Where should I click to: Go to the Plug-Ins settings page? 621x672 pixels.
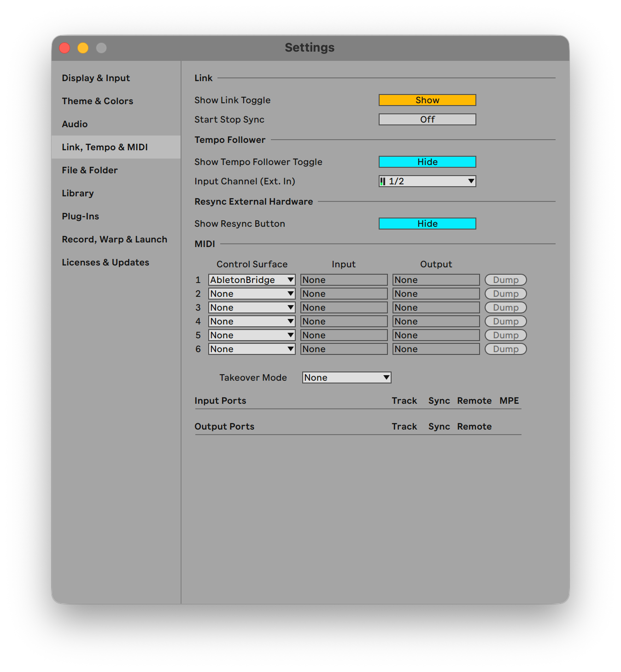pos(81,216)
